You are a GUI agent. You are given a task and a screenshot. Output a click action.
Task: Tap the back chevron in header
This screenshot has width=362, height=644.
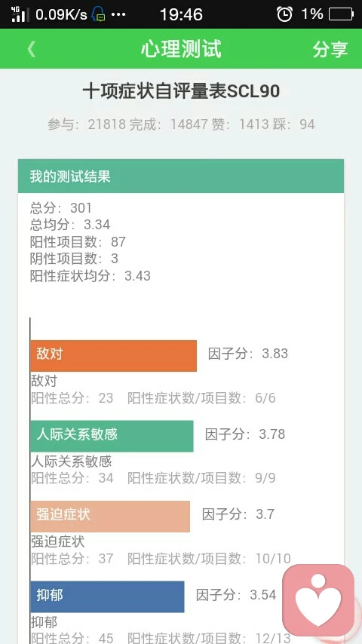(x=31, y=49)
